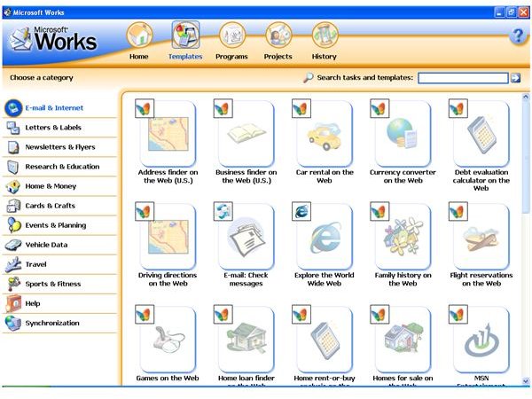Select the Templates tab icon
This screenshot has width=532, height=399.
pyautogui.click(x=185, y=35)
